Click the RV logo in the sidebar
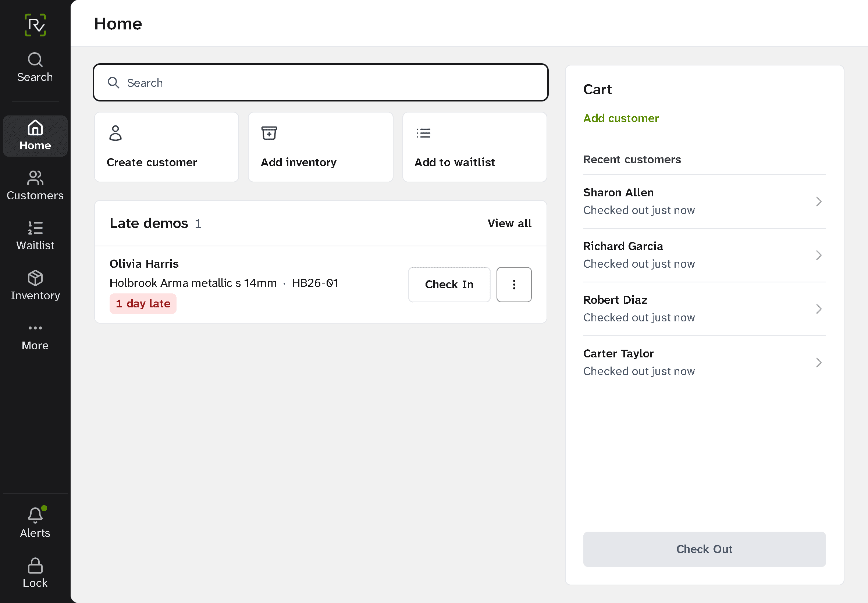The height and width of the screenshot is (603, 868). tap(35, 25)
